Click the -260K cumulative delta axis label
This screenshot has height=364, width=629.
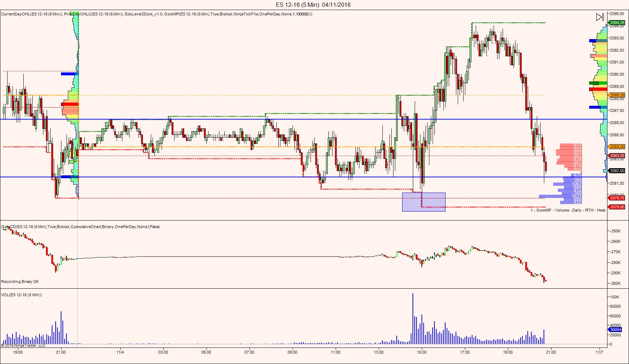click(615, 241)
